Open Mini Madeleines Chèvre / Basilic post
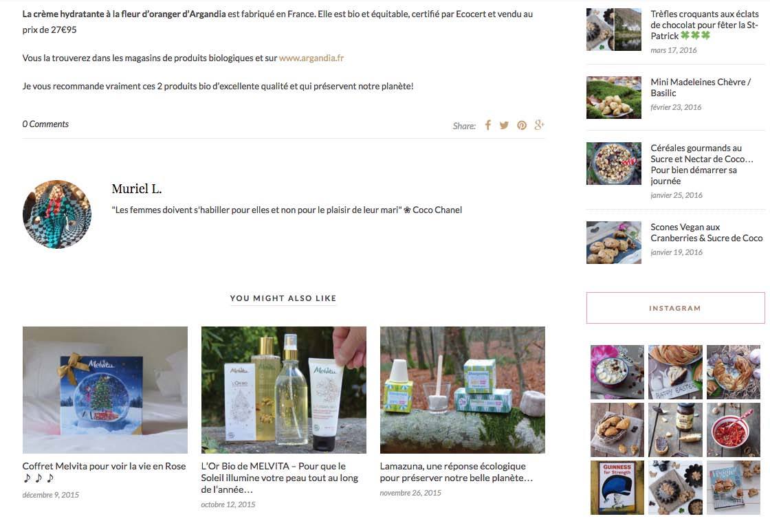770x532 pixels. [701, 87]
